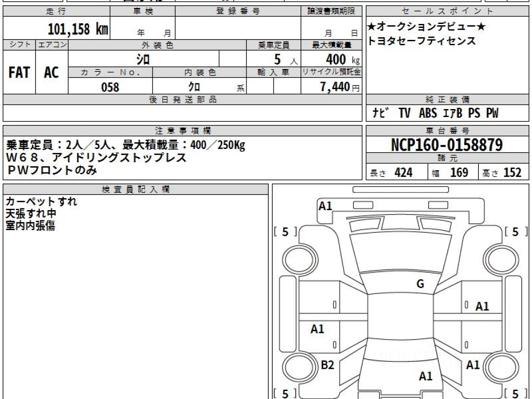Screen dimensions: 532x399
Task: Select the 高さ 152 dimension
Action: 502,172
